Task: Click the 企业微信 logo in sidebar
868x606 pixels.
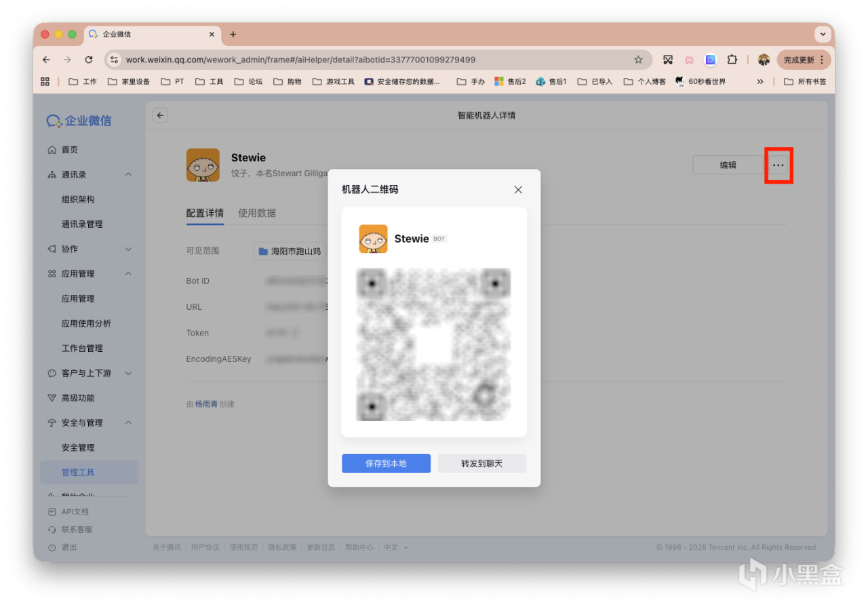Action: [x=79, y=121]
